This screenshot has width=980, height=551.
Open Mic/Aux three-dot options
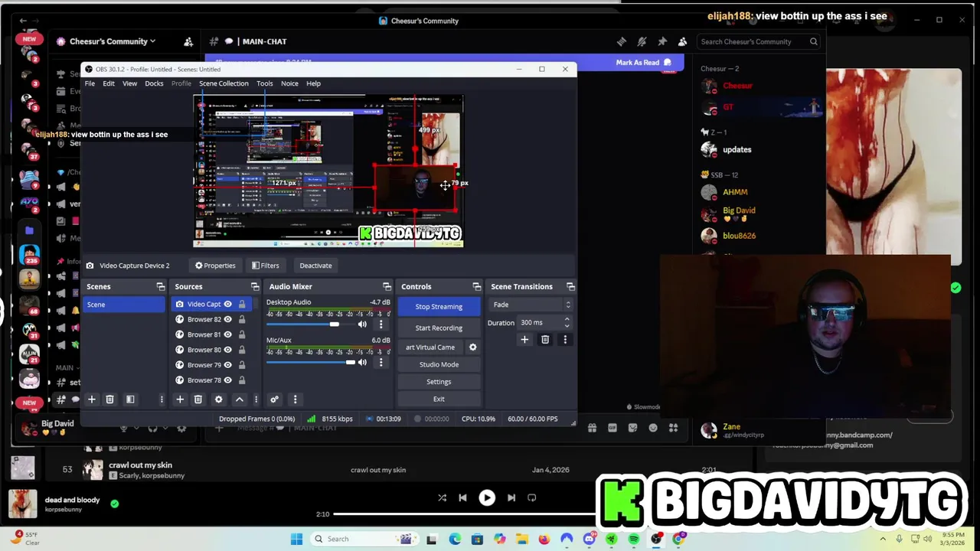pos(381,363)
